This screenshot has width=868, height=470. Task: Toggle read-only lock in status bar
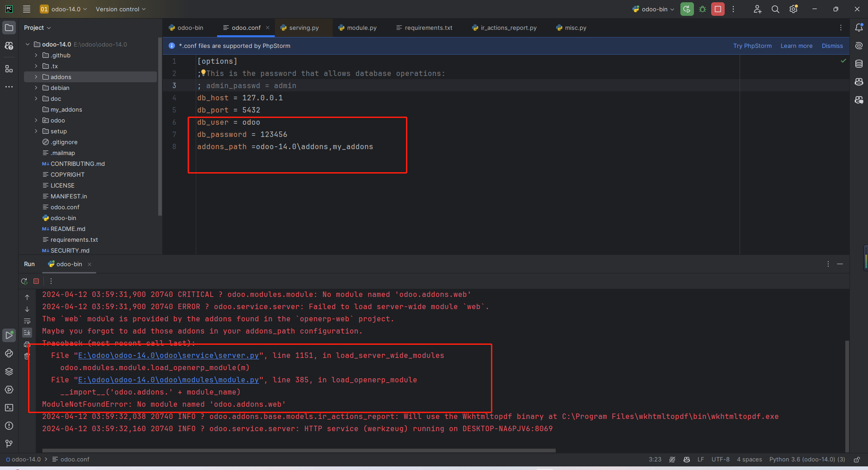coord(857,460)
